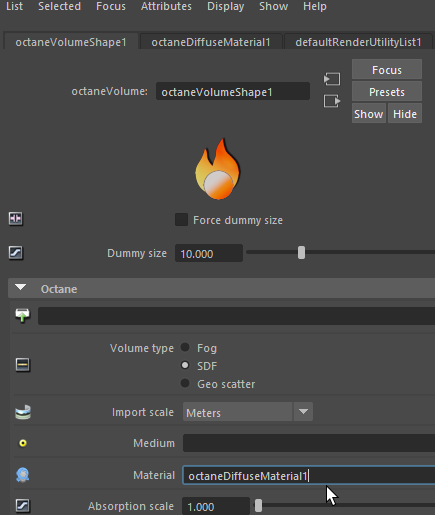Image resolution: width=435 pixels, height=515 pixels.
Task: Click the curve icon beside Absorption scale
Action: (x=23, y=506)
